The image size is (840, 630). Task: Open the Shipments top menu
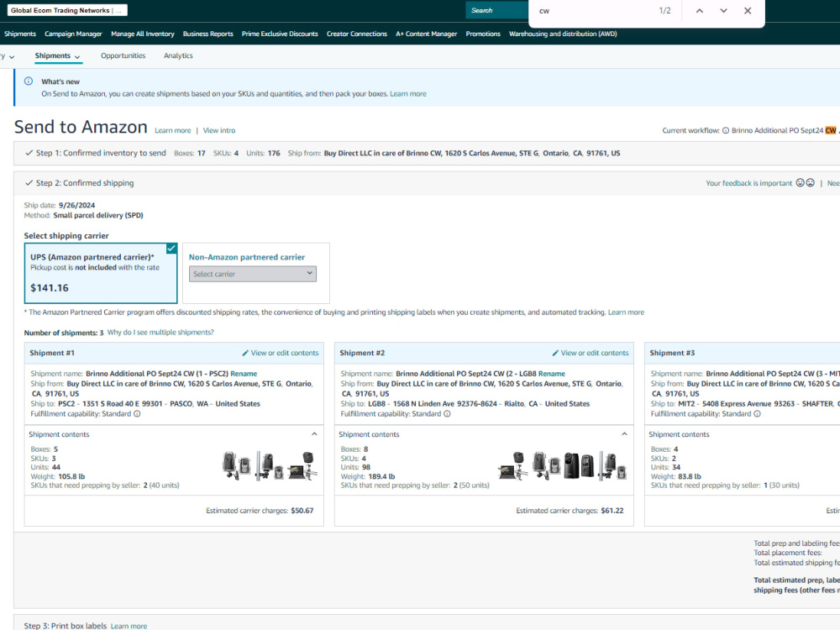[20, 34]
